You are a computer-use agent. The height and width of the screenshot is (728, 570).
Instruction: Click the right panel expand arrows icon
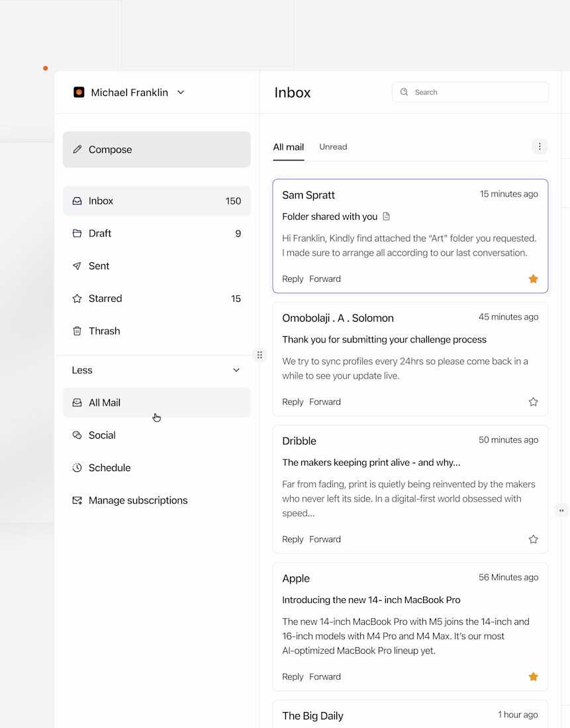coord(561,510)
